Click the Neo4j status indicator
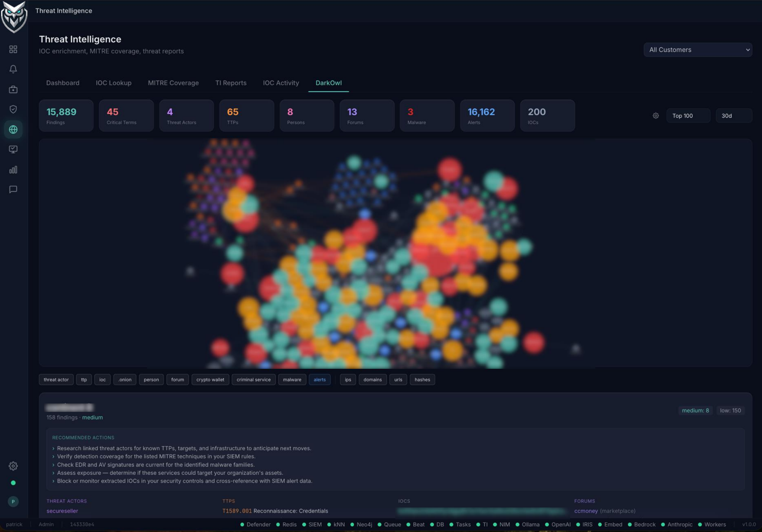The image size is (762, 532). [361, 525]
